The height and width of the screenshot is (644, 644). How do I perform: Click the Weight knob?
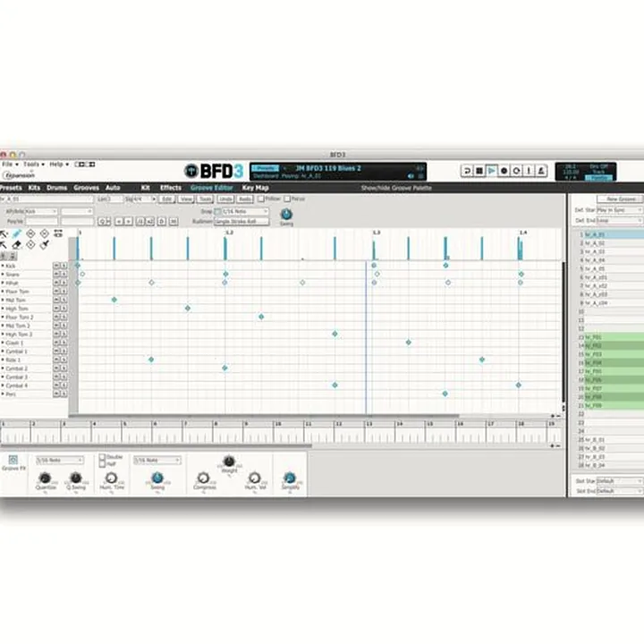click(229, 462)
